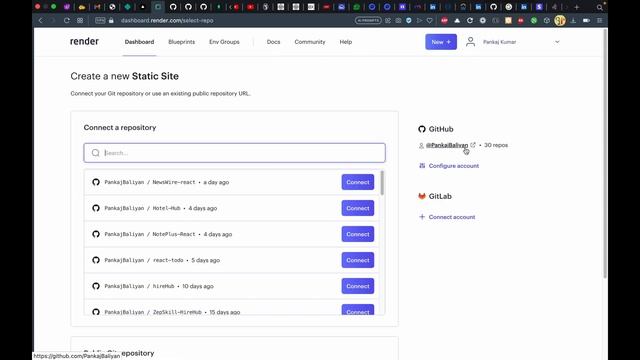Open the @PankajBaliyan GitHub profile link
The image size is (640, 360).
[x=447, y=145]
